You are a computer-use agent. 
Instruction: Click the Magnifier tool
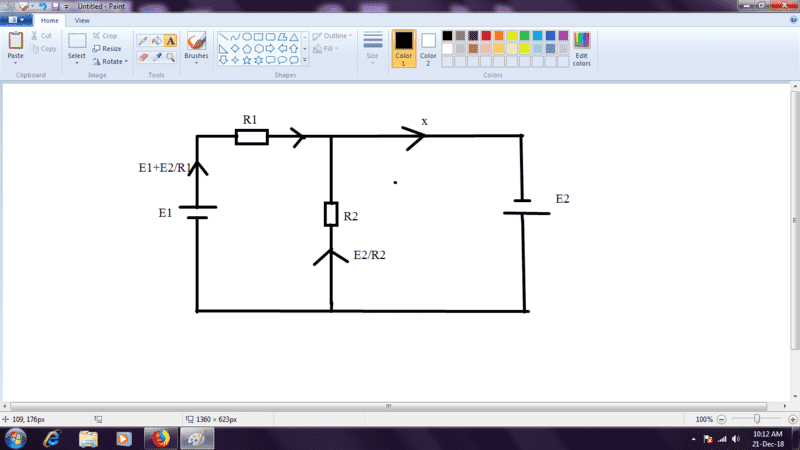(x=170, y=57)
